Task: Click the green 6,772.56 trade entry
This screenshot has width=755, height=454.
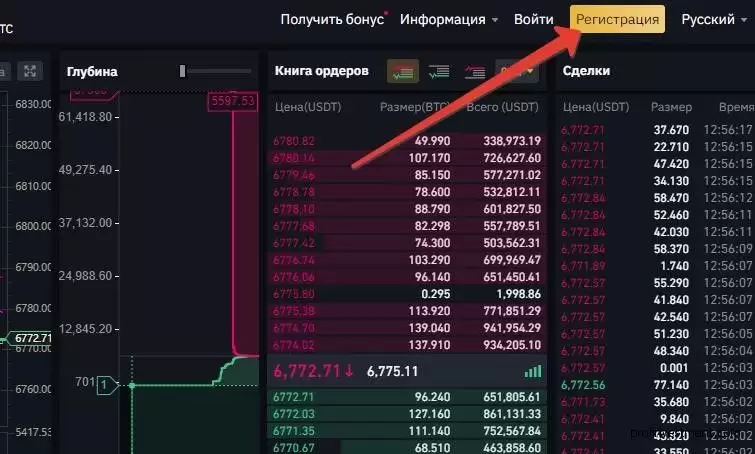Action: [x=583, y=385]
